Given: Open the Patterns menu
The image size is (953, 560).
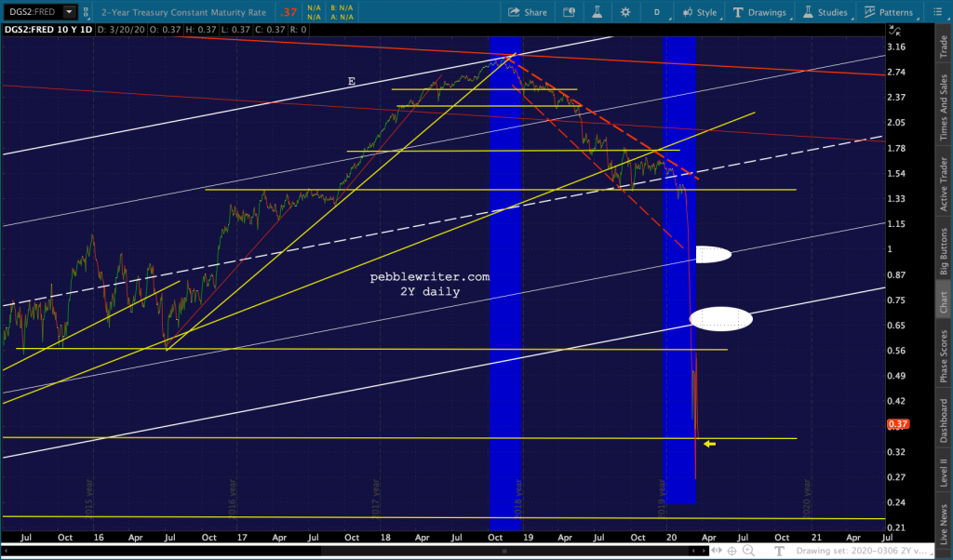Looking at the screenshot, I should click(889, 12).
